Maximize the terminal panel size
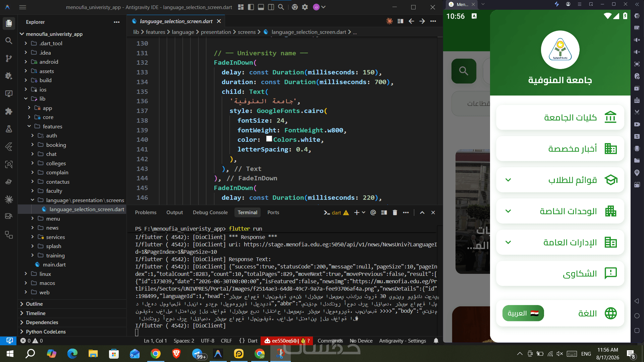The height and width of the screenshot is (362, 644). coord(422,213)
